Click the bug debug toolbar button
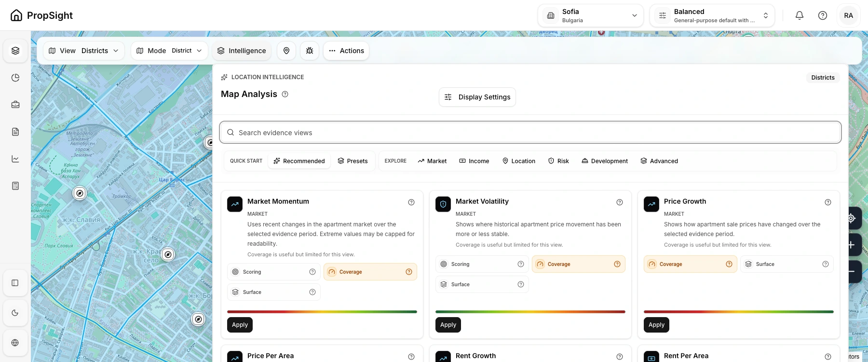 [x=310, y=51]
